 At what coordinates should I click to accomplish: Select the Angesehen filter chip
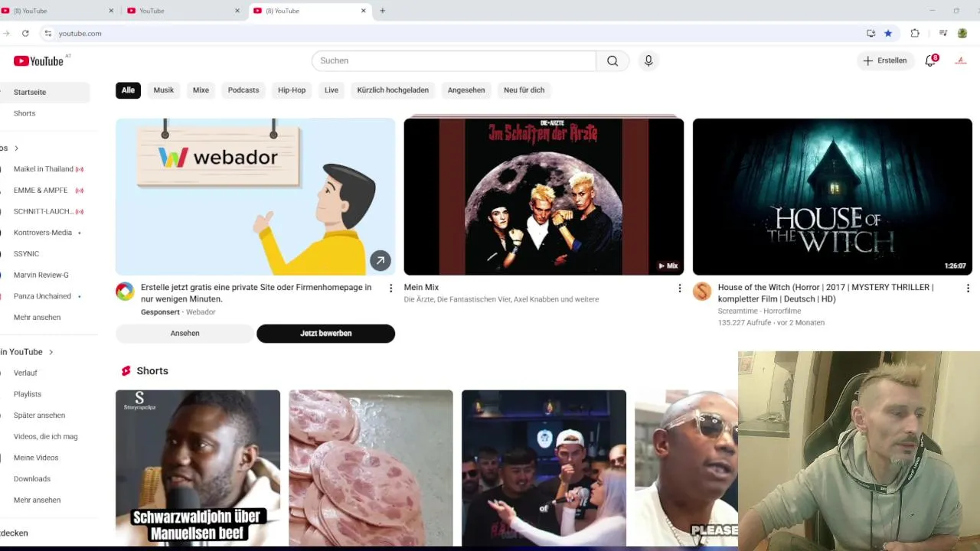click(466, 90)
